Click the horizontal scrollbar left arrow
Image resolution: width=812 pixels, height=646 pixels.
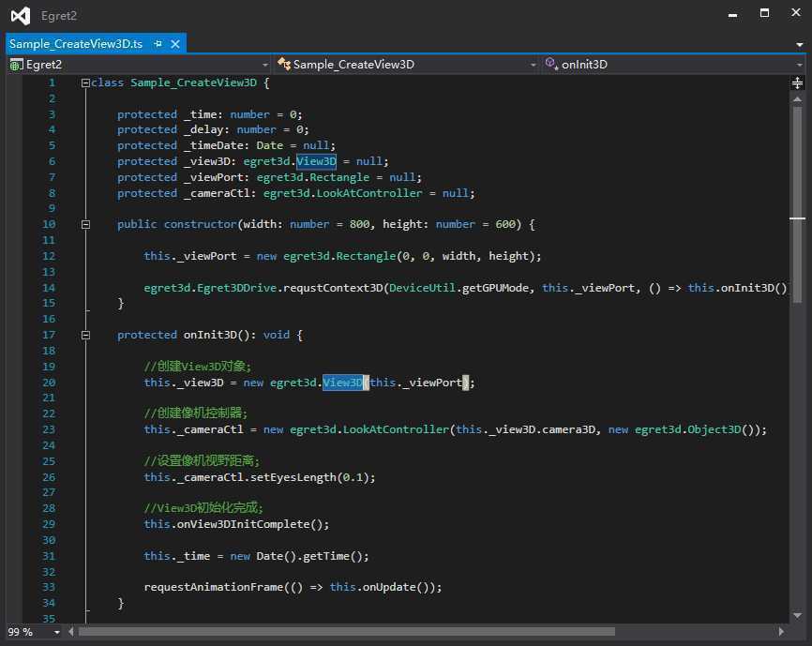point(71,632)
